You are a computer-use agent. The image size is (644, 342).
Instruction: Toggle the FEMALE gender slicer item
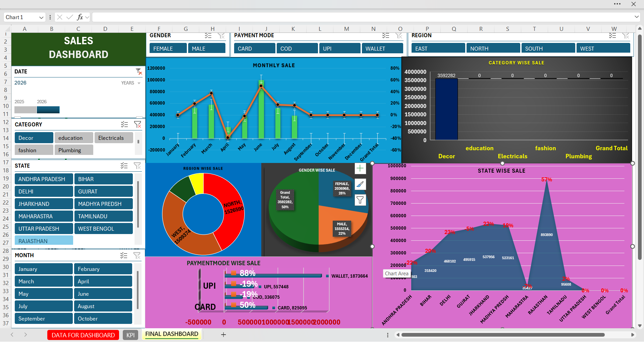(168, 48)
